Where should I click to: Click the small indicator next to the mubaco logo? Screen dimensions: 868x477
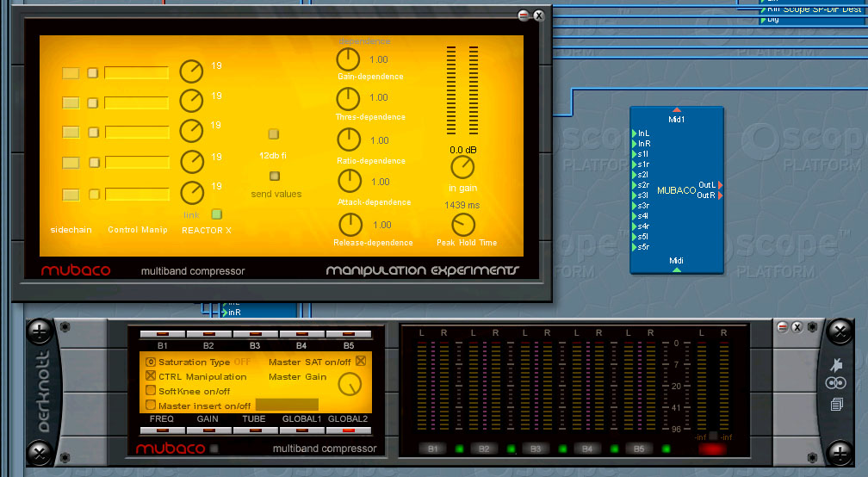[214, 449]
